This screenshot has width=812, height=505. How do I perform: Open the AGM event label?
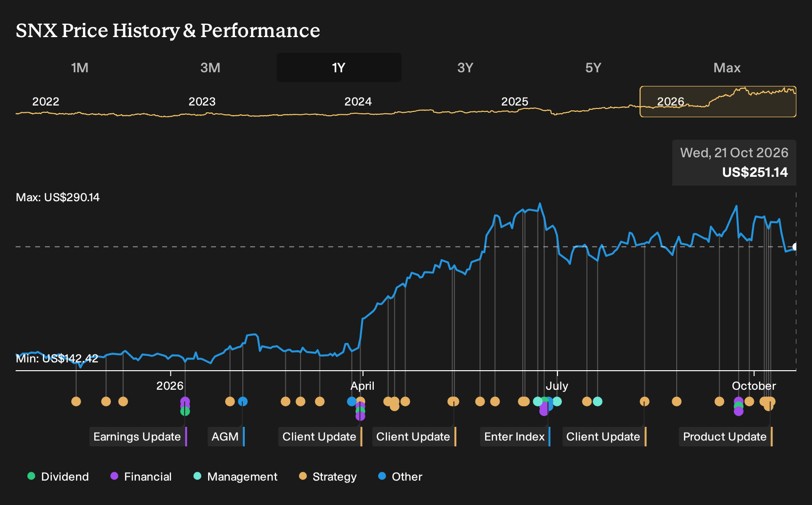click(x=226, y=437)
